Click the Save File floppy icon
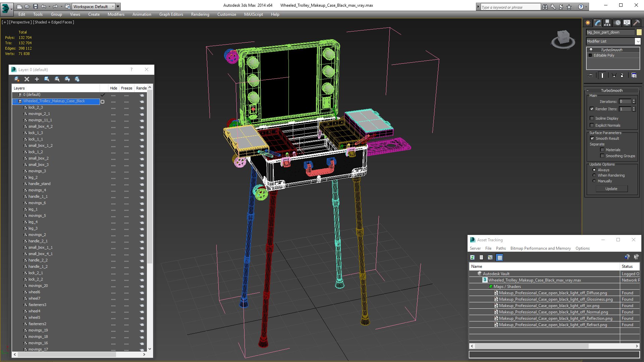Image resolution: width=644 pixels, height=362 pixels. click(x=36, y=6)
